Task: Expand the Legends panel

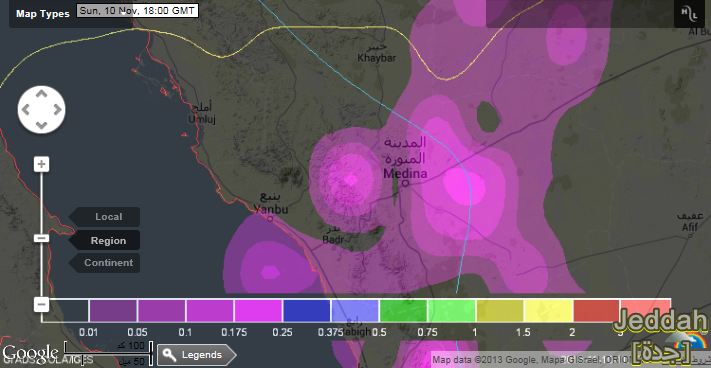Action: pyautogui.click(x=196, y=354)
